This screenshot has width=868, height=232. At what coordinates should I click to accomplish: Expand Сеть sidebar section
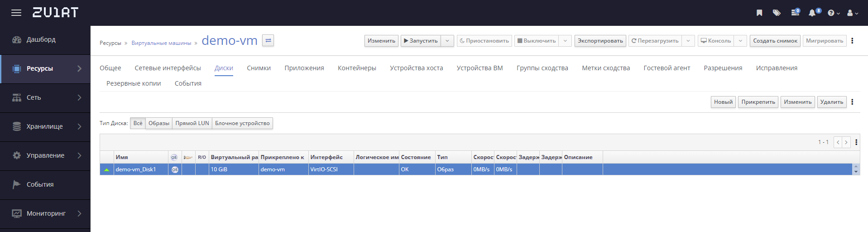pyautogui.click(x=45, y=98)
